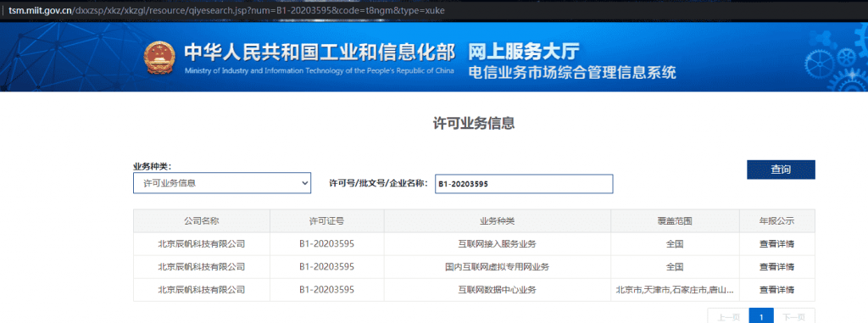This screenshot has width=868, height=323.
Task: Click the 许可号/批文号/企业名称 label
Action: point(379,183)
